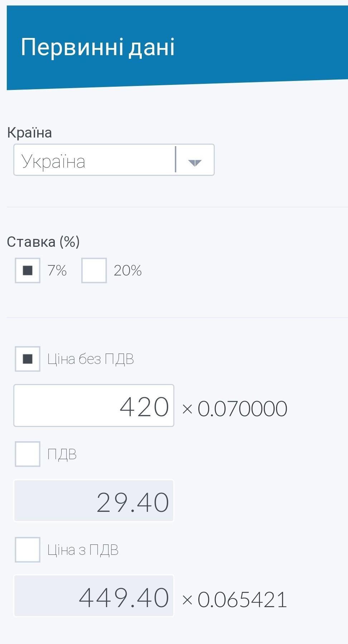Click the 7% rate label

[x=57, y=270]
